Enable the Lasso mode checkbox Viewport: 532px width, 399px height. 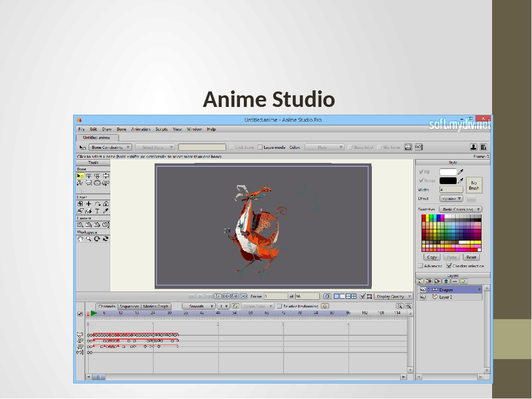click(x=260, y=147)
